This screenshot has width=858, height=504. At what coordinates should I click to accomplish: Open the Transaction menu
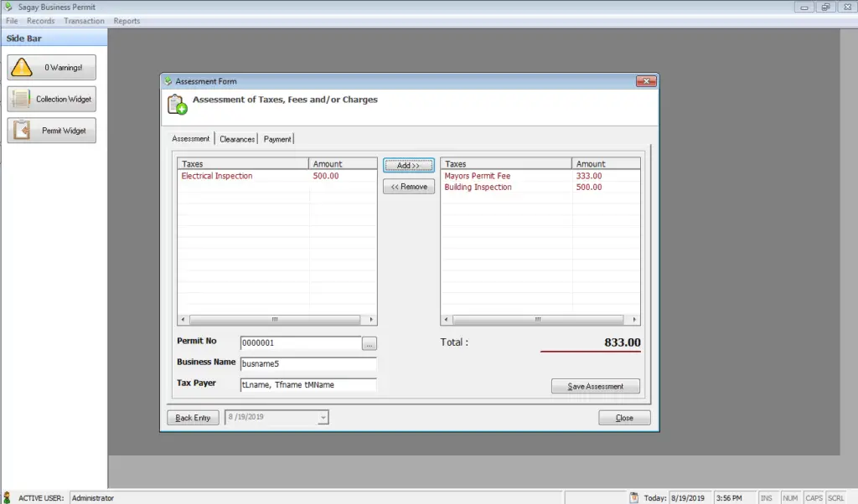(84, 20)
